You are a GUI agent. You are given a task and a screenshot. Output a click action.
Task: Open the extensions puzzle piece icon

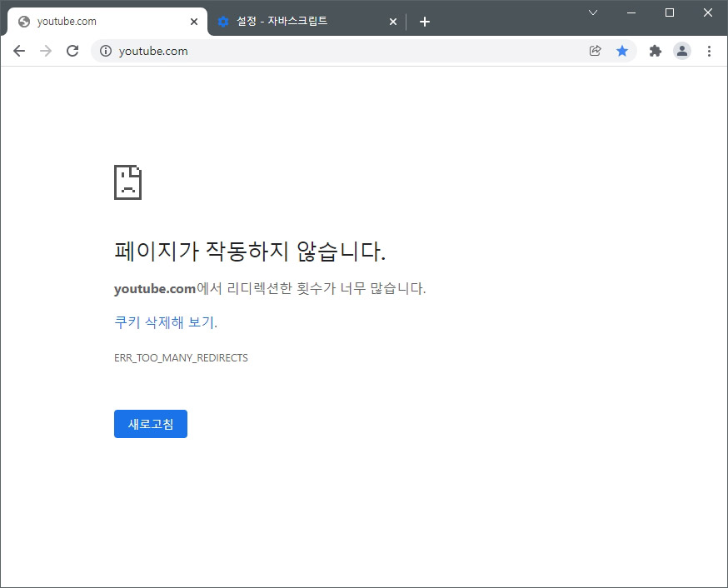click(x=655, y=50)
